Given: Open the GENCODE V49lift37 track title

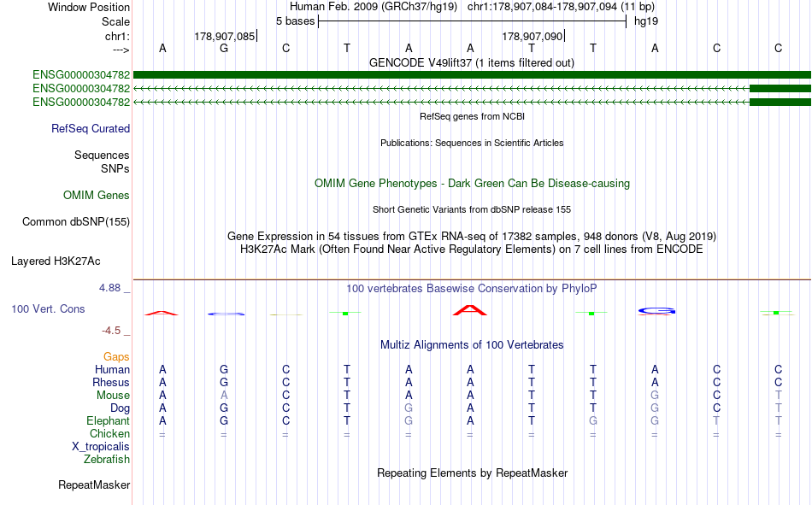Looking at the screenshot, I should [x=471, y=62].
